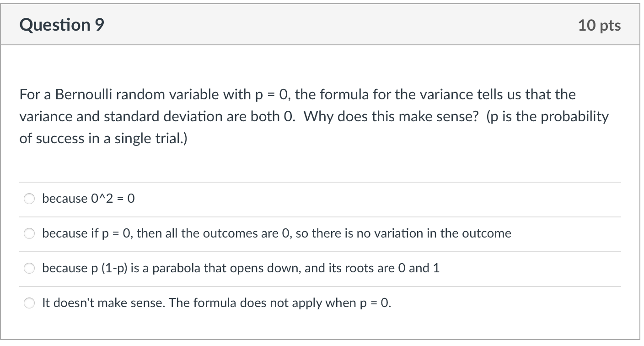Screen dimensions: 644x346
Task: Mark the second answer option as selected
Action: tap(29, 233)
